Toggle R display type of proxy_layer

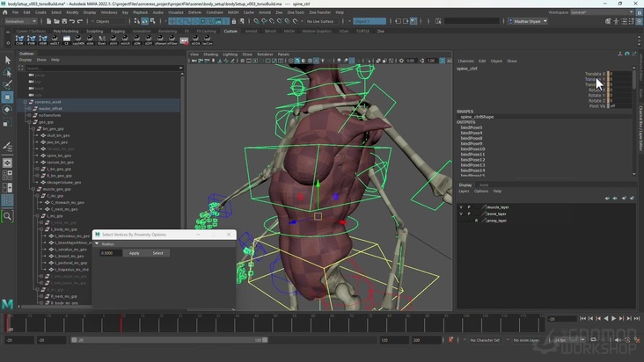(x=477, y=221)
